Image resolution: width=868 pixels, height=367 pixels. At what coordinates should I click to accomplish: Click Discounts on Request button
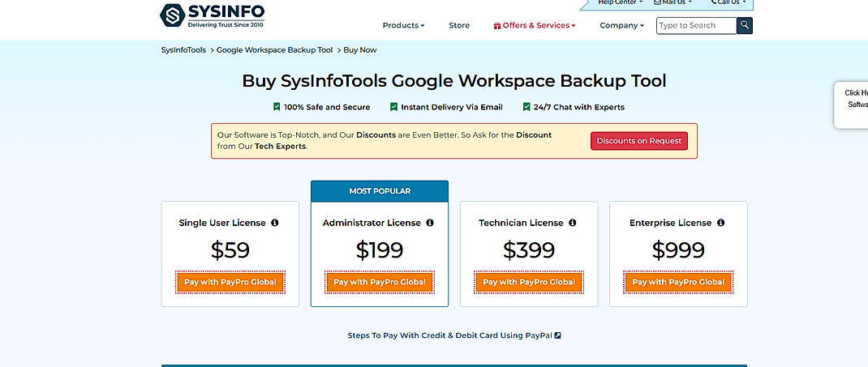pos(638,141)
